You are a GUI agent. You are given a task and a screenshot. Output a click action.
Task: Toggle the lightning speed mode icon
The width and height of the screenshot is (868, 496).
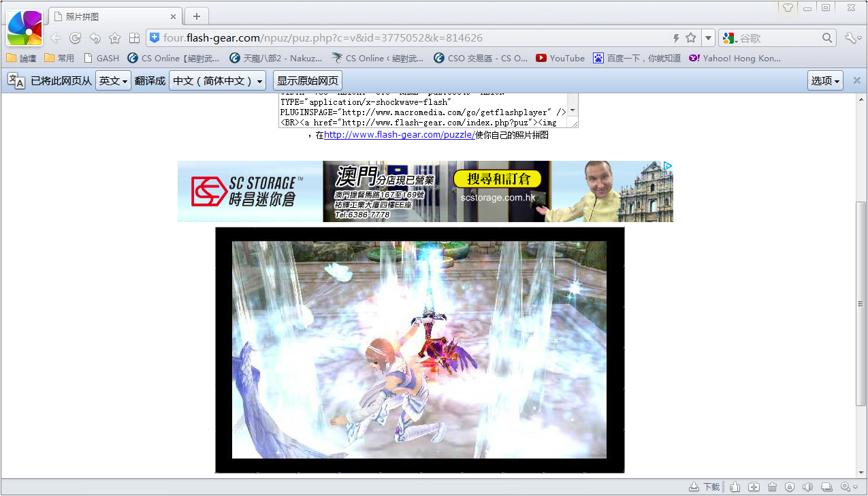676,38
